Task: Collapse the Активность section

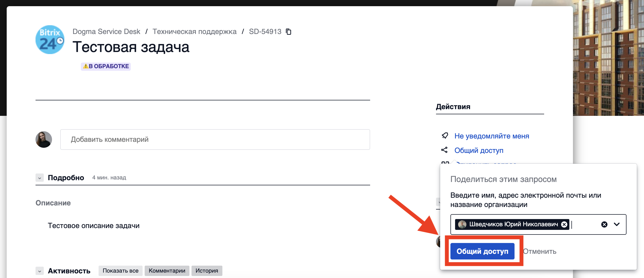Action: pos(40,271)
